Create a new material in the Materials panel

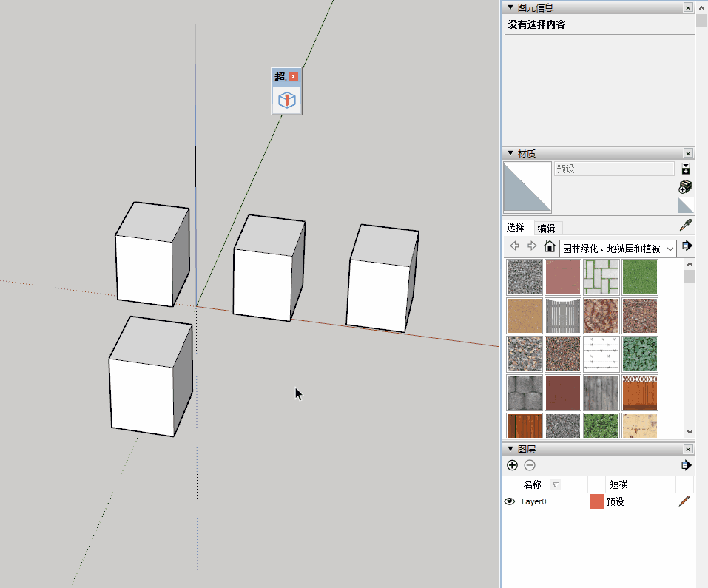[686, 168]
